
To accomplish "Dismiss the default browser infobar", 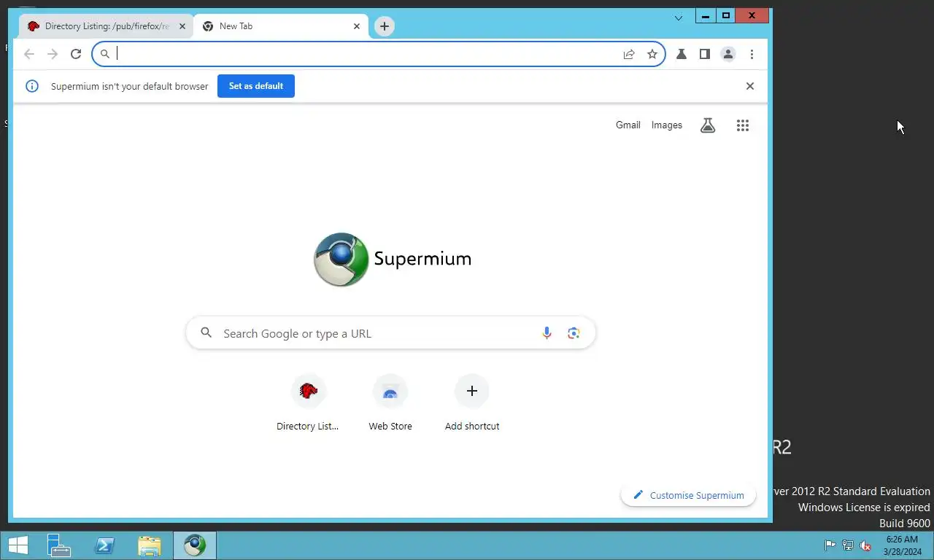I will (750, 86).
